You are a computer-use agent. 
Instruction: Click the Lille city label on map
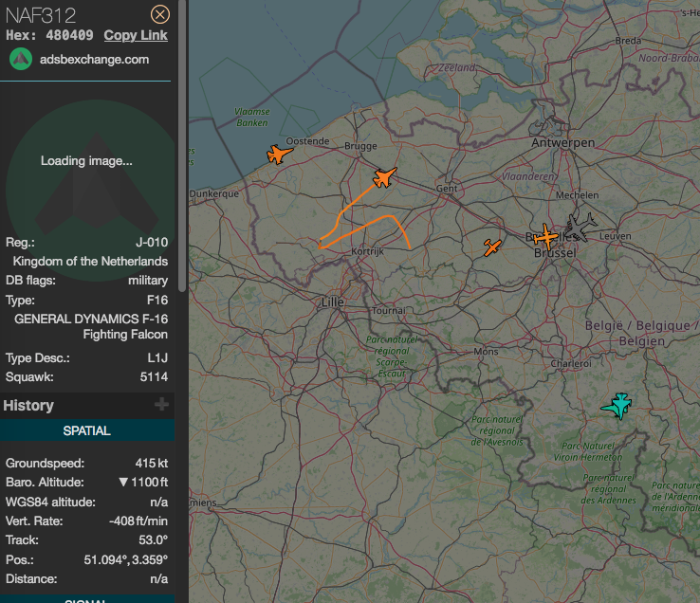333,302
